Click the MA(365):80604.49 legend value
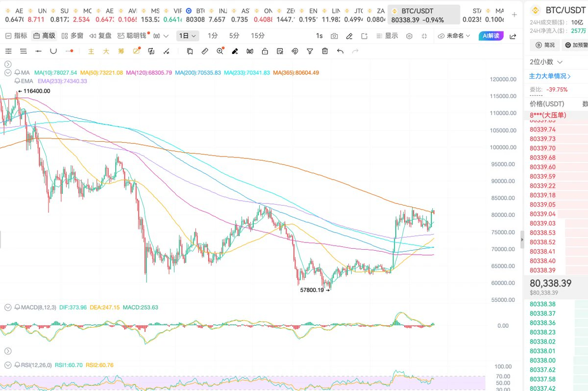Image resolution: width=588 pixels, height=391 pixels. (x=296, y=73)
